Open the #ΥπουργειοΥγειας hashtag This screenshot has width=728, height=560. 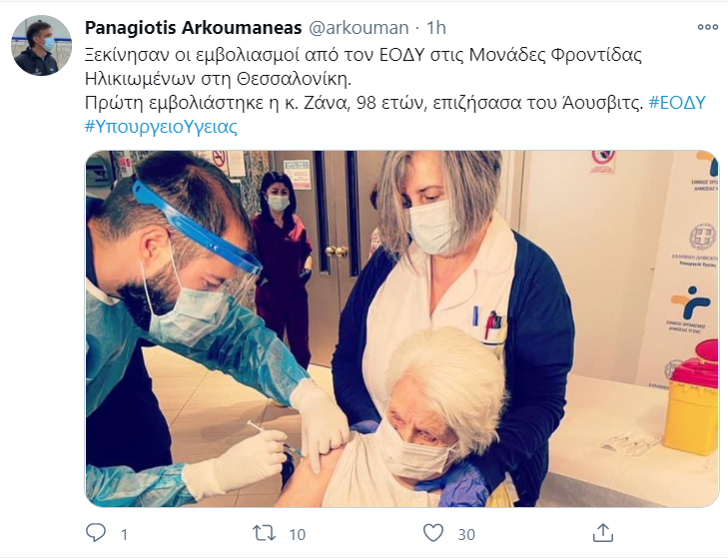161,126
